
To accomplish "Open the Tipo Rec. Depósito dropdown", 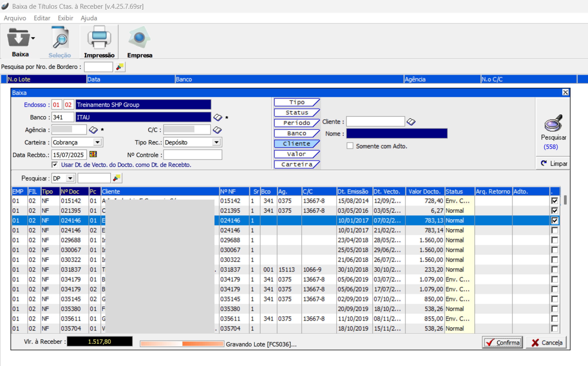I will (216, 142).
